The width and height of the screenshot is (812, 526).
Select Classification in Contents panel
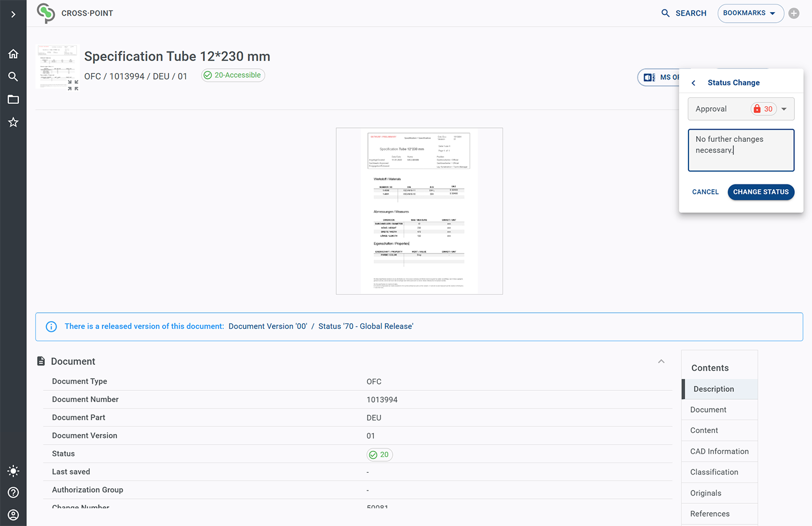click(x=714, y=472)
